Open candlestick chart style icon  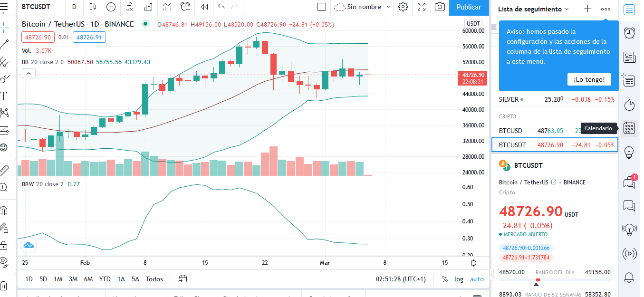93,7
